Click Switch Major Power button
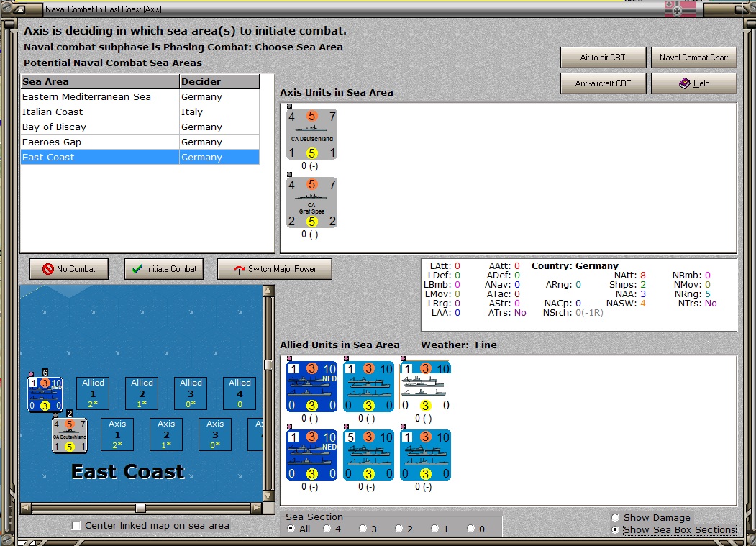The height and width of the screenshot is (546, 756). pos(275,269)
